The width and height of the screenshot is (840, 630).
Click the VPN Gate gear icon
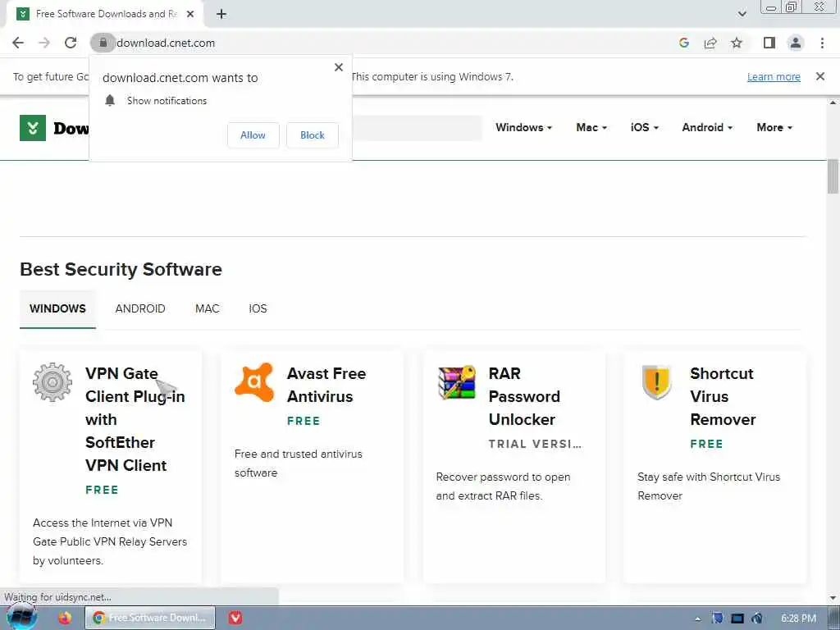tap(52, 382)
